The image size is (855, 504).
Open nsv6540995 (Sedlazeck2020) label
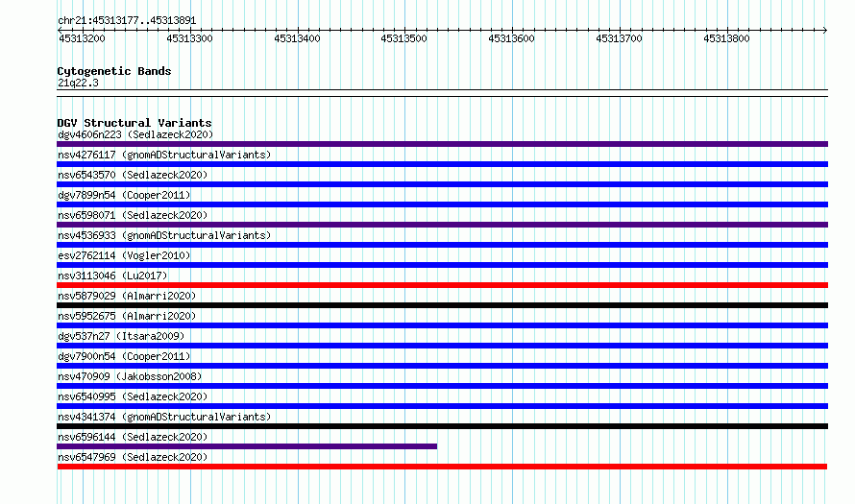(x=133, y=396)
